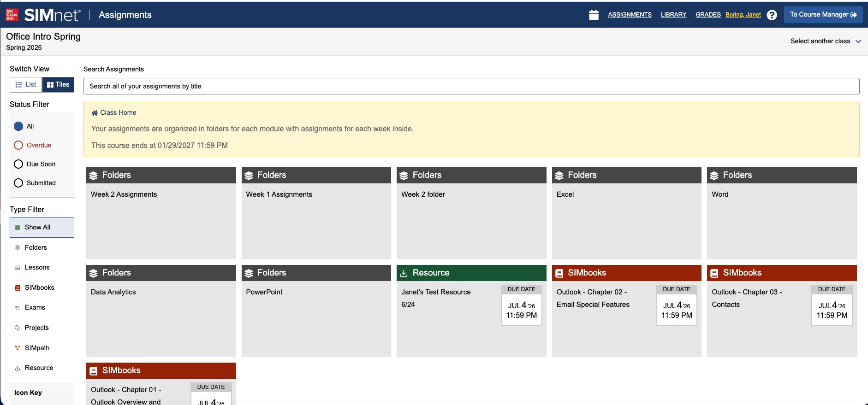This screenshot has height=405, width=868.
Task: Click Projects filter icon in sidebar
Action: point(18,328)
